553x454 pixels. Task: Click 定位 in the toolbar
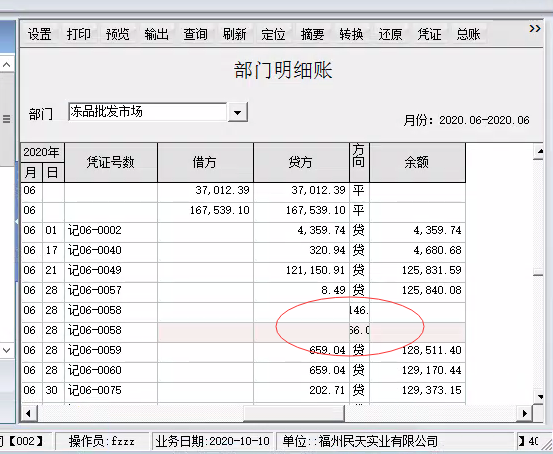273,34
